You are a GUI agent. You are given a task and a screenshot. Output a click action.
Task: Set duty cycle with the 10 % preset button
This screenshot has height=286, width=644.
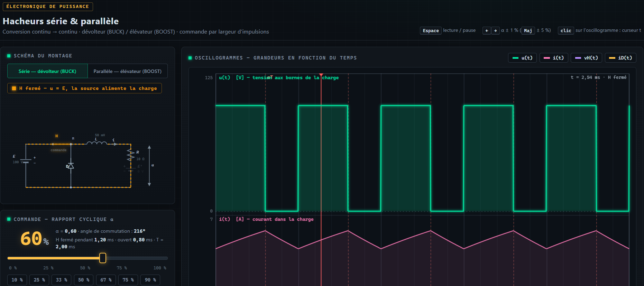click(17, 280)
